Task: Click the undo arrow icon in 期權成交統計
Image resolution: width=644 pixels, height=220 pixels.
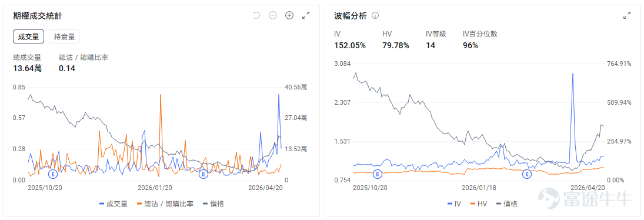Action: (x=256, y=16)
